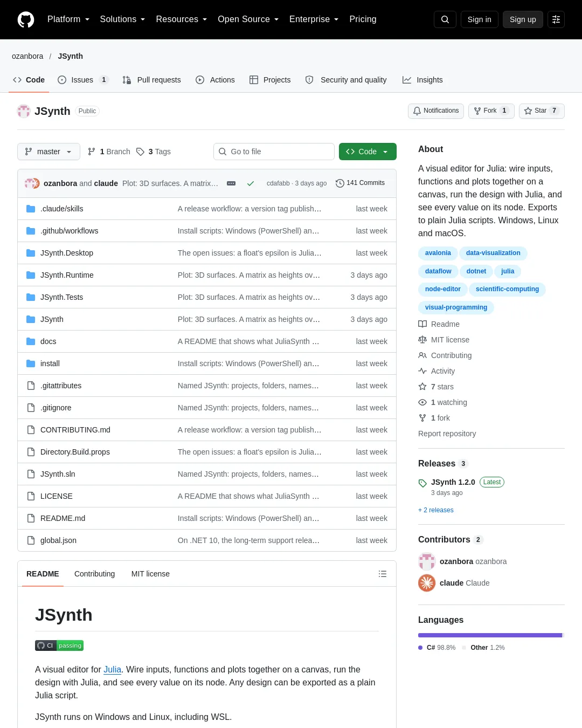
Task: Click the Go to file search field
Action: pos(274,152)
